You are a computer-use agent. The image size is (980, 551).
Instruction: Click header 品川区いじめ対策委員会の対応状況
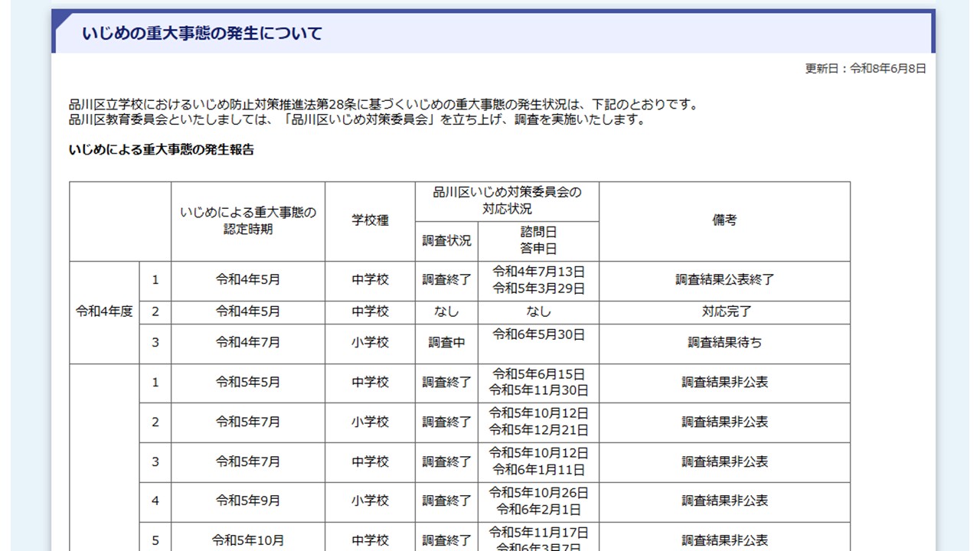point(507,201)
